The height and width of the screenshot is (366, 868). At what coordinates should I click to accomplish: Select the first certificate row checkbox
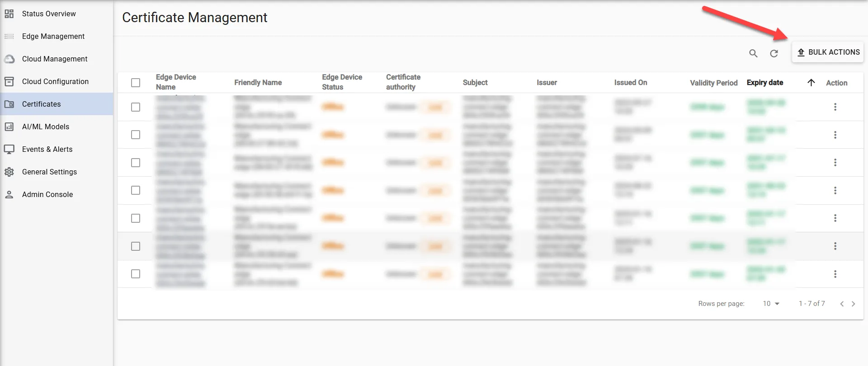[136, 107]
